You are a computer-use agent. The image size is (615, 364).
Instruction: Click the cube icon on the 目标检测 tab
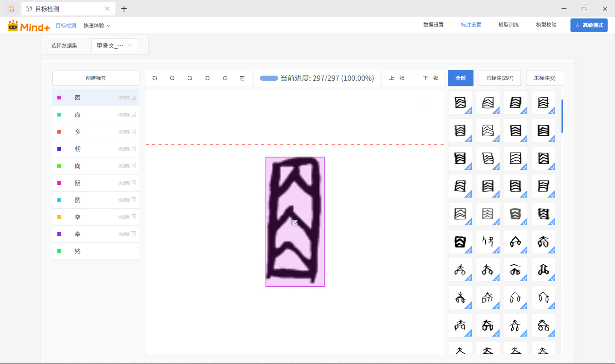pyautogui.click(x=29, y=9)
